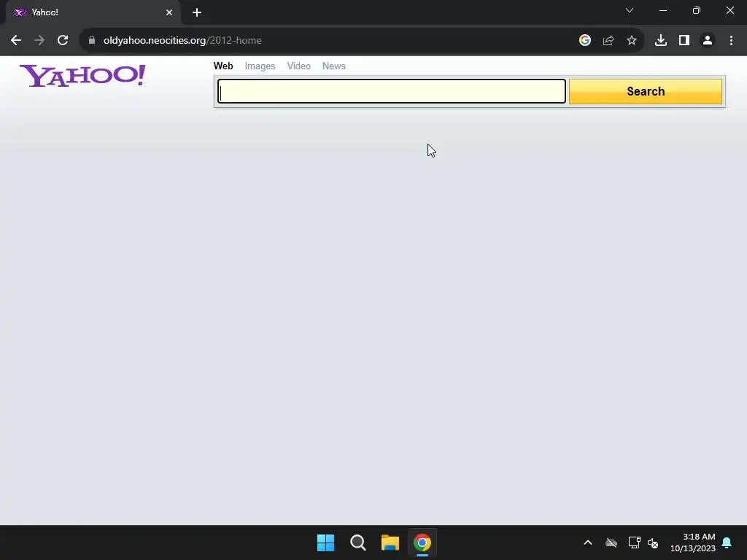Minimize the Chrome window
Image resolution: width=747 pixels, height=560 pixels.
click(663, 10)
